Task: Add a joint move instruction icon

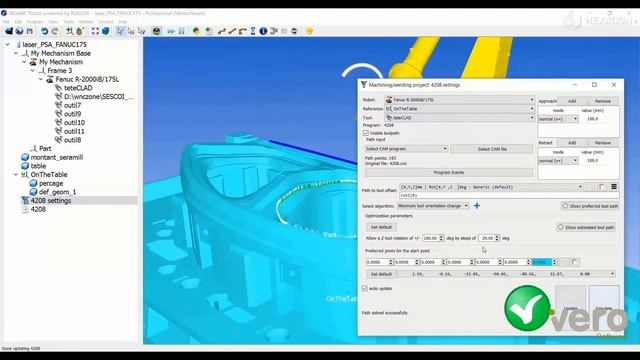Action: click(222, 31)
